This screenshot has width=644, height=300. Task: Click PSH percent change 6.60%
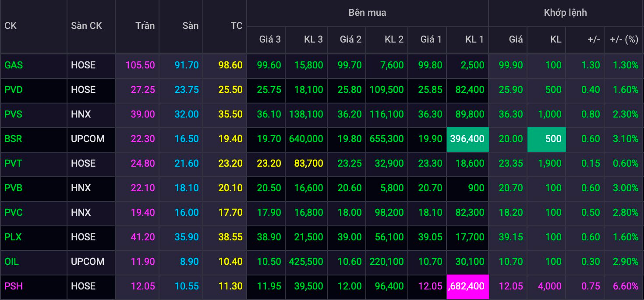pyautogui.click(x=626, y=286)
